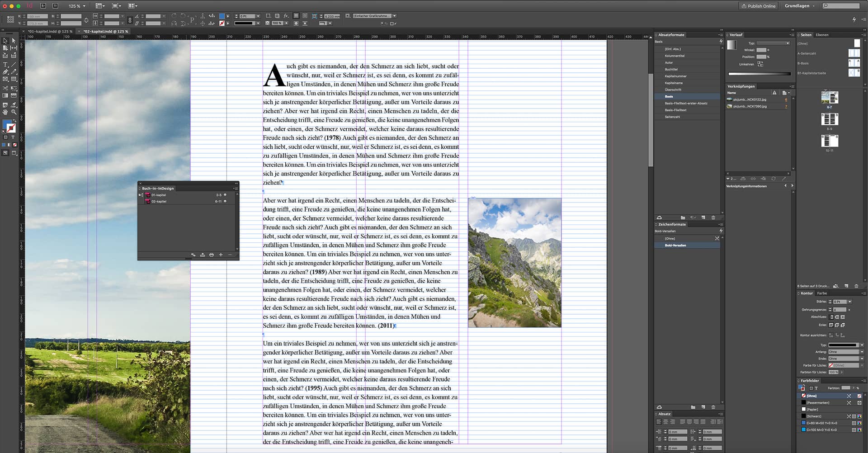Select the Pen tool
Image resolution: width=868 pixels, height=453 pixels.
[5, 71]
